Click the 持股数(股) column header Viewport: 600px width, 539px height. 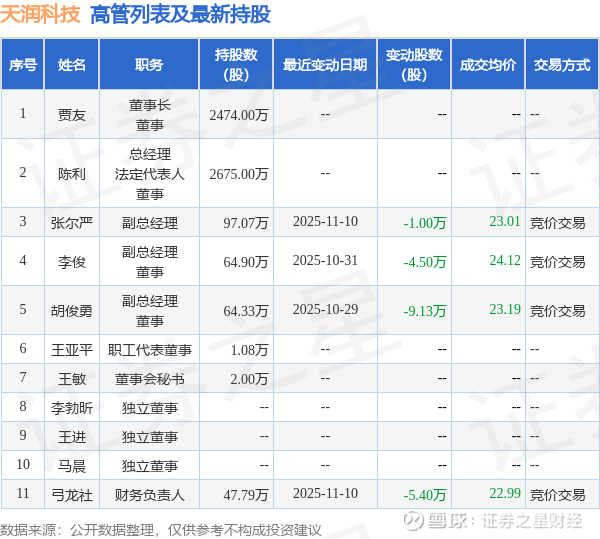(x=236, y=64)
